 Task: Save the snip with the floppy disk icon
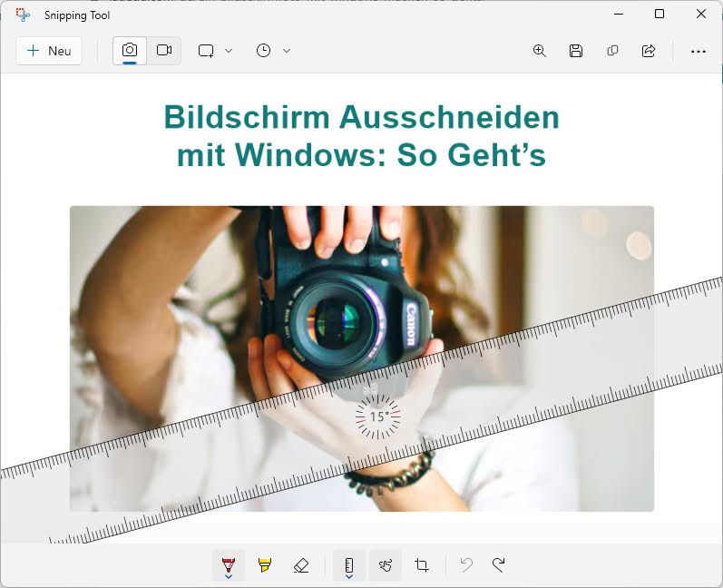576,51
